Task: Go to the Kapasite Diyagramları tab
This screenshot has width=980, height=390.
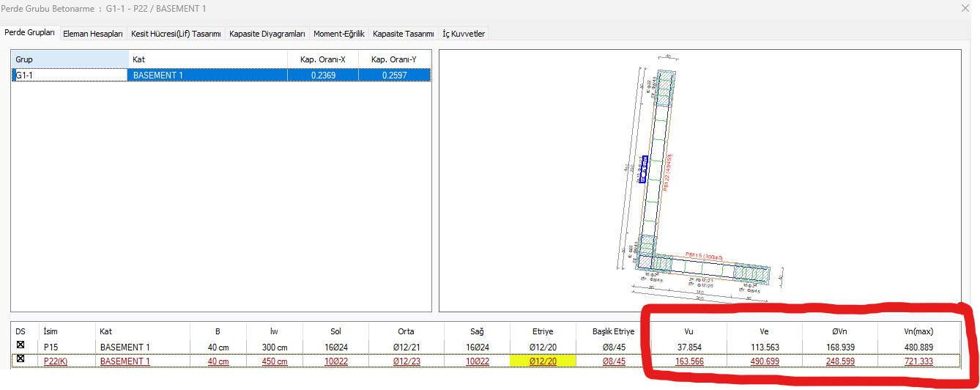Action: pos(267,34)
